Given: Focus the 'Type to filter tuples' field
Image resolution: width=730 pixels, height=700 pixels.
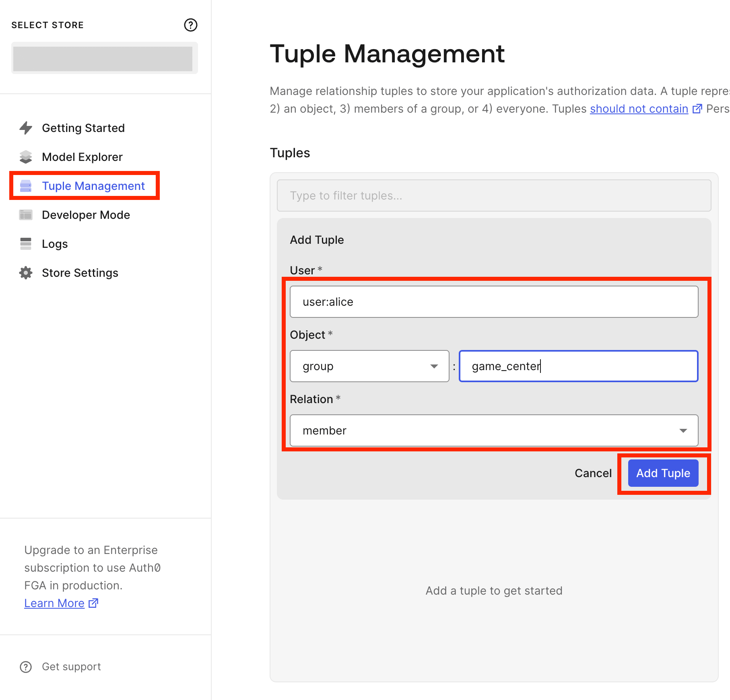Looking at the screenshot, I should [494, 196].
